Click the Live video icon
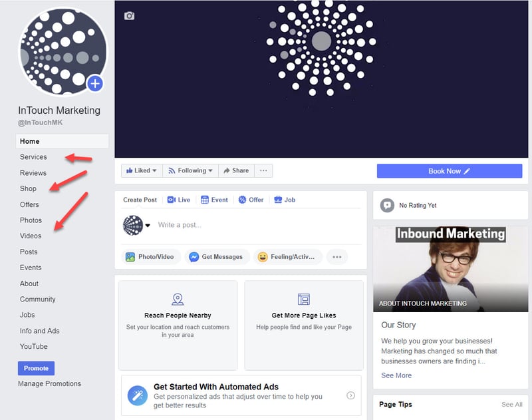532x420 pixels. tap(172, 200)
